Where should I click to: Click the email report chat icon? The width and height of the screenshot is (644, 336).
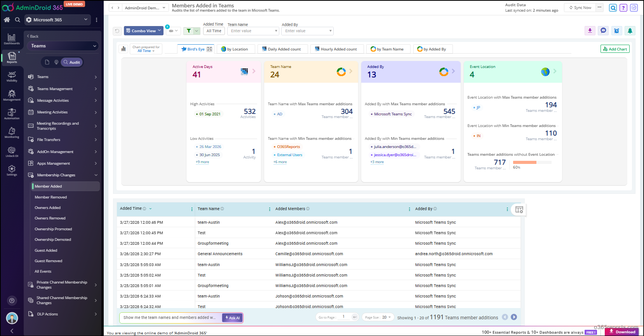point(603,31)
